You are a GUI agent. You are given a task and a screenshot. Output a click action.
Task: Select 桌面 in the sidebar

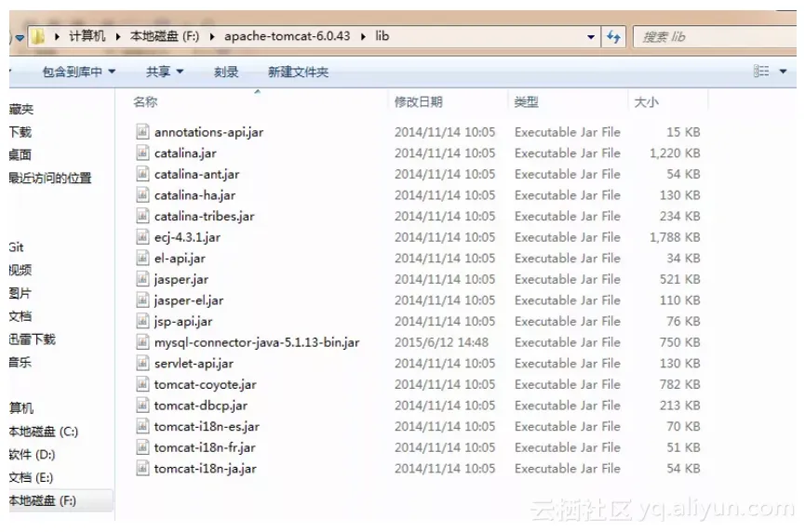pos(20,154)
